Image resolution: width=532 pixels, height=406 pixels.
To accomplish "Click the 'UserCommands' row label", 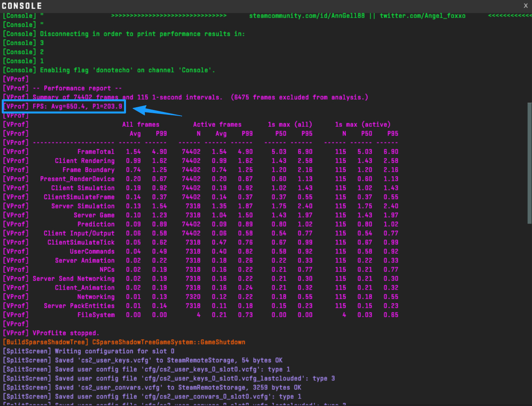I will pos(92,251).
